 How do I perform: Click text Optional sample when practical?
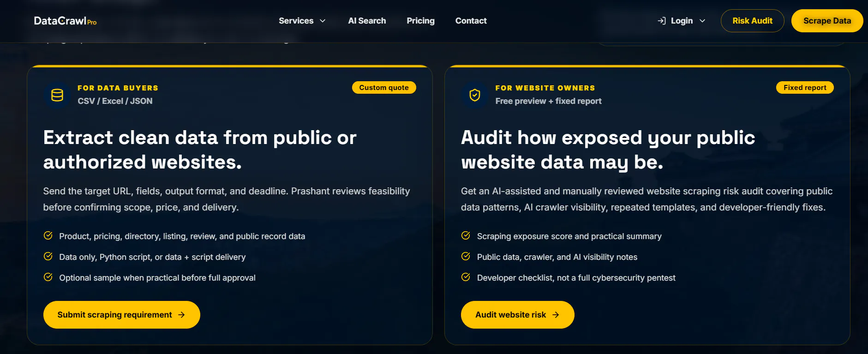point(157,278)
